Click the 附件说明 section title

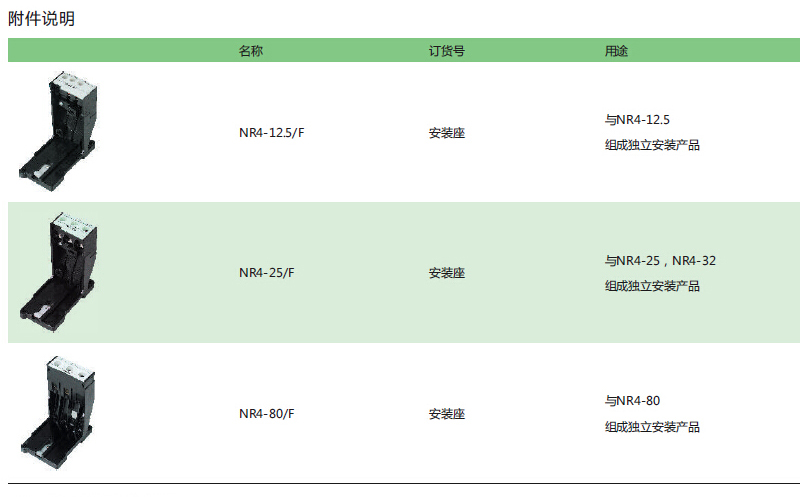[x=41, y=19]
